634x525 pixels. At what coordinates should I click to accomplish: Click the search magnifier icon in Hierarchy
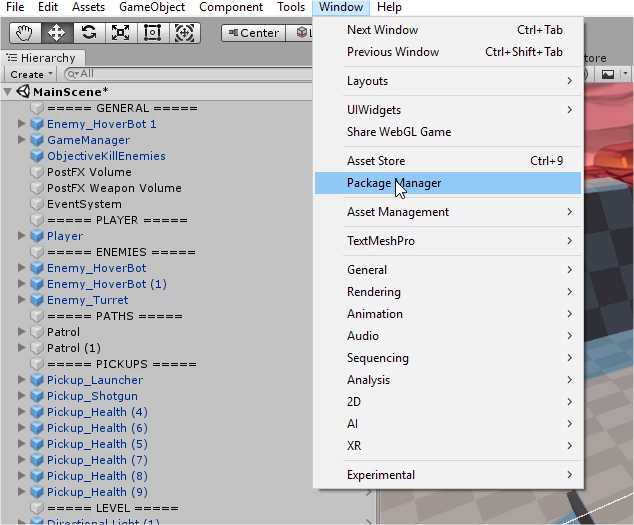click(73, 74)
